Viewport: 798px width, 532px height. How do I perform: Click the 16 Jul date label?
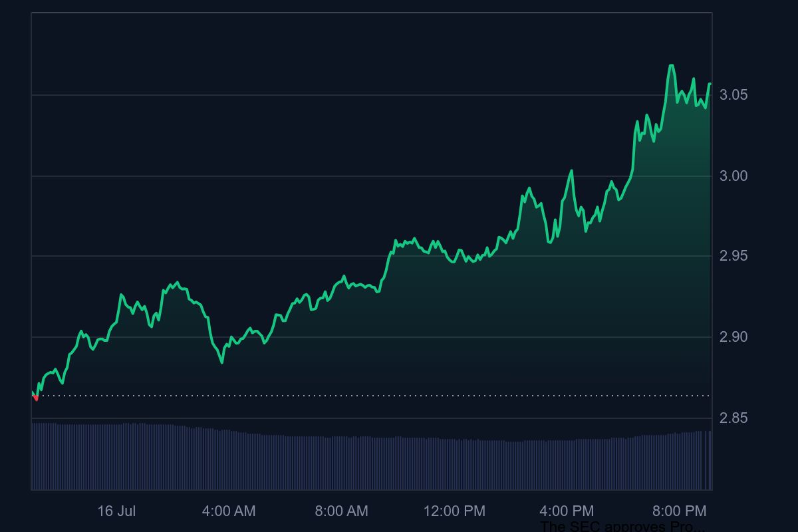point(116,511)
